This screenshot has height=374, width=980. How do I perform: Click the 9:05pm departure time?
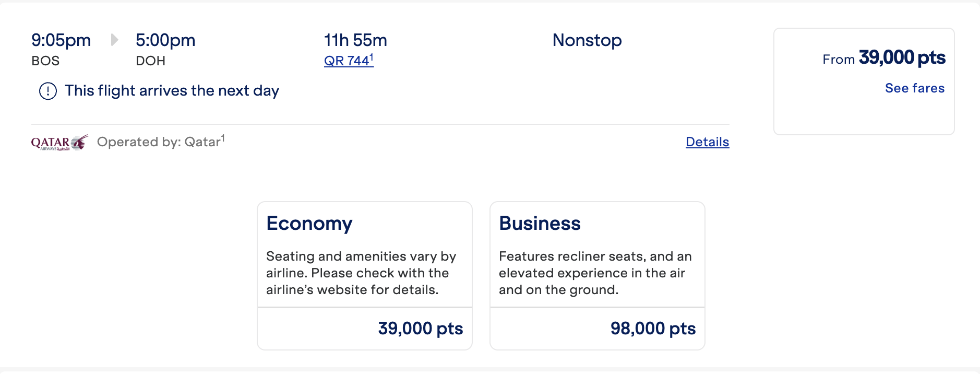[x=61, y=40]
